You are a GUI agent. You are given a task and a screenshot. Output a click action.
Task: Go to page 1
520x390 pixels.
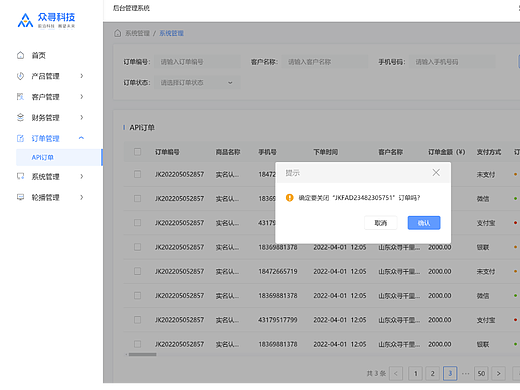[x=415, y=373]
